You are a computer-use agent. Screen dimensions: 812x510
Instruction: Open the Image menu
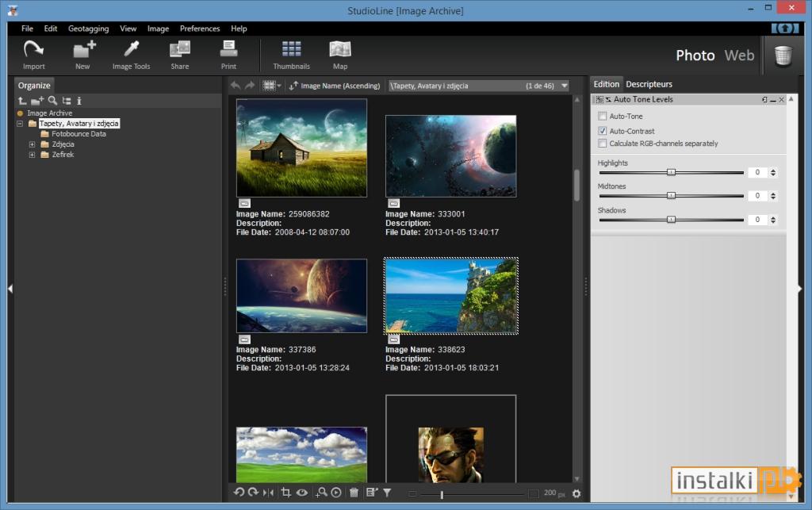[158, 29]
